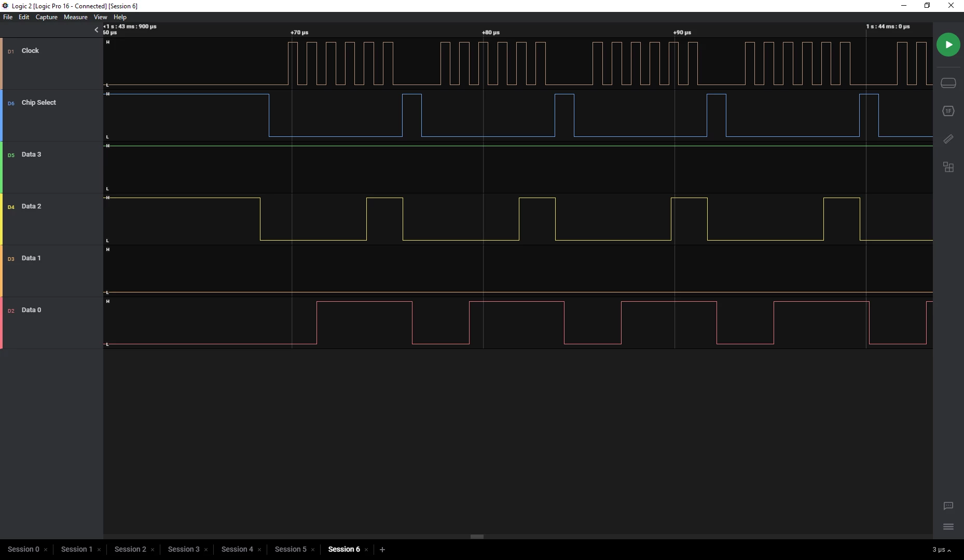Screen dimensions: 964x560
Task: Switch to the Session 5 tab
Action: tap(291, 549)
